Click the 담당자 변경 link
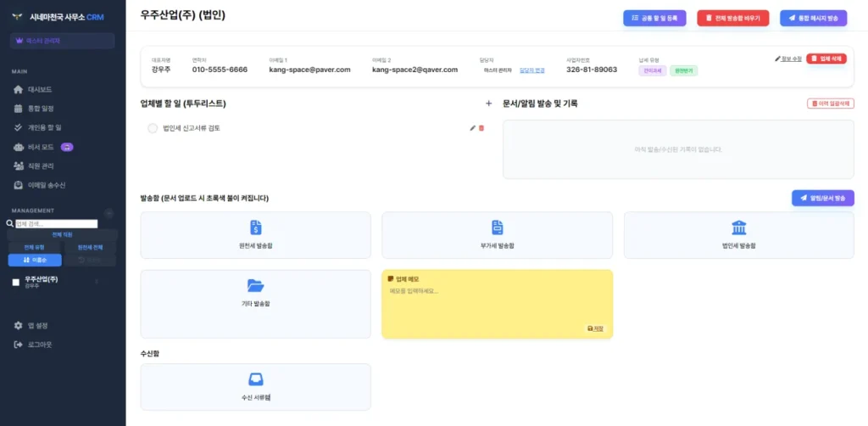Viewport: 868px width, 426px height. [x=531, y=70]
